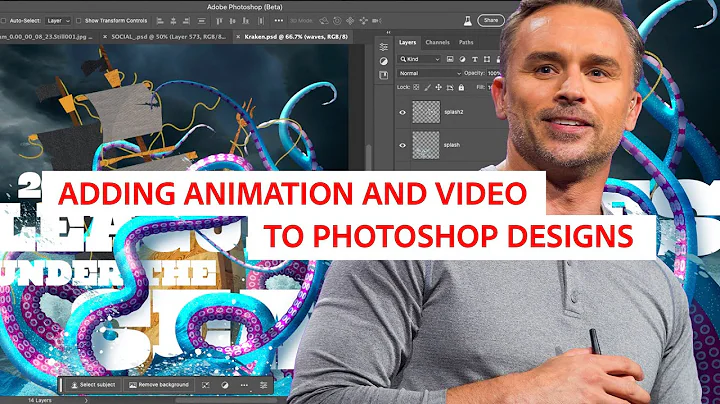
Task: Click the Remove background button
Action: pos(159,385)
